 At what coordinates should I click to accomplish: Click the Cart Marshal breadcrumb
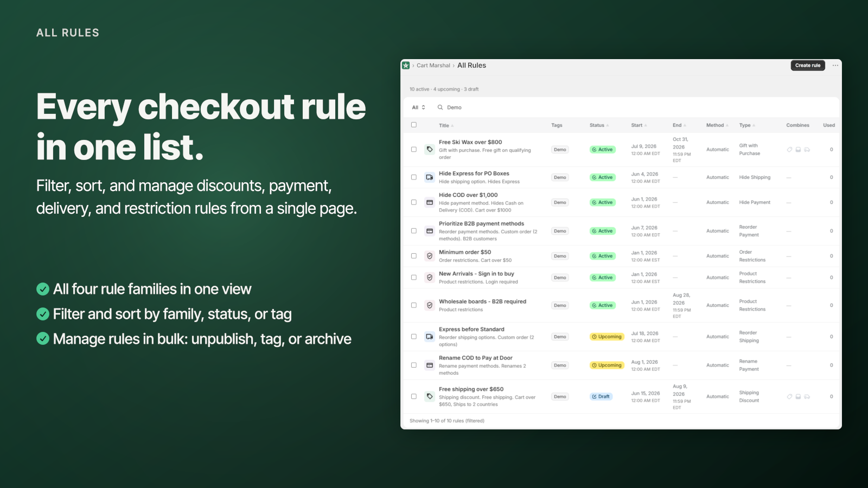click(x=433, y=66)
